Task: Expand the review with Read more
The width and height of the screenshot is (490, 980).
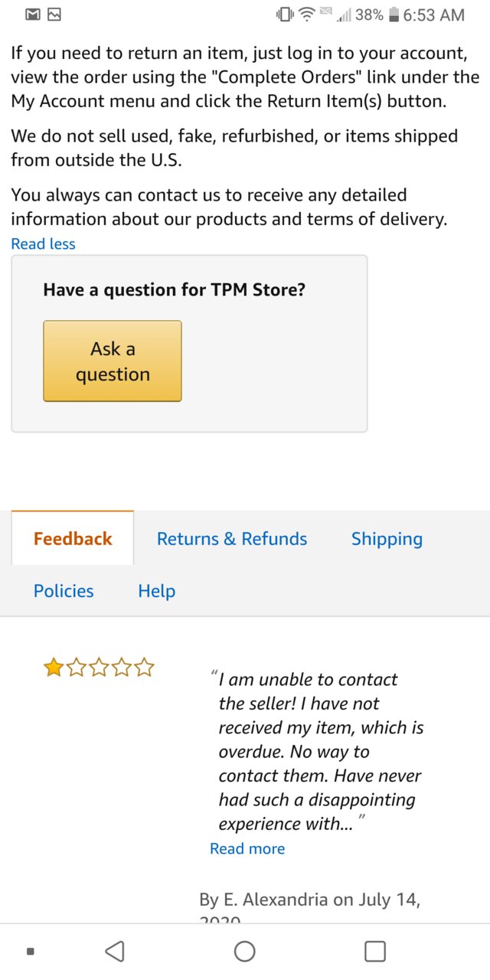Action: click(247, 848)
